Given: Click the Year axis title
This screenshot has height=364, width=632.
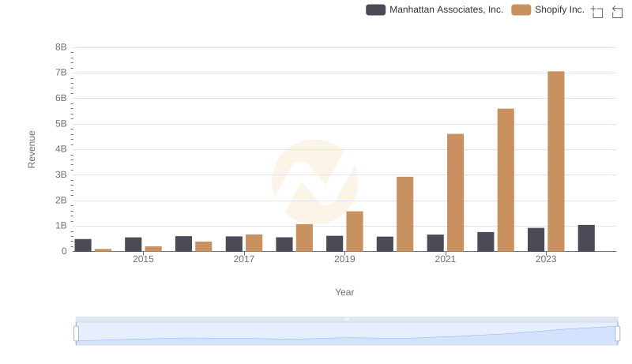Looking at the screenshot, I should coord(344,292).
